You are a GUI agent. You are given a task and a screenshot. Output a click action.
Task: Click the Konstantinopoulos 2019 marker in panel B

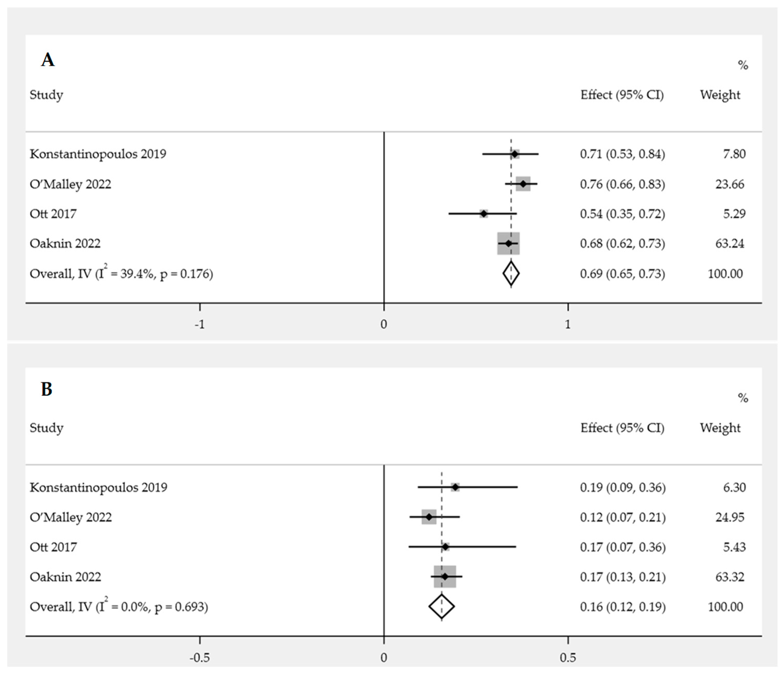[455, 487]
